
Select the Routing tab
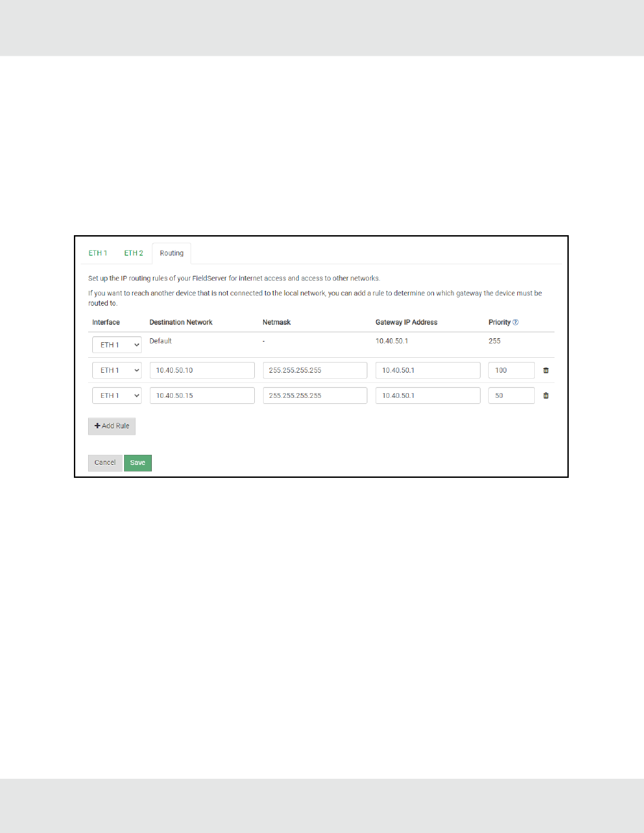pos(172,253)
